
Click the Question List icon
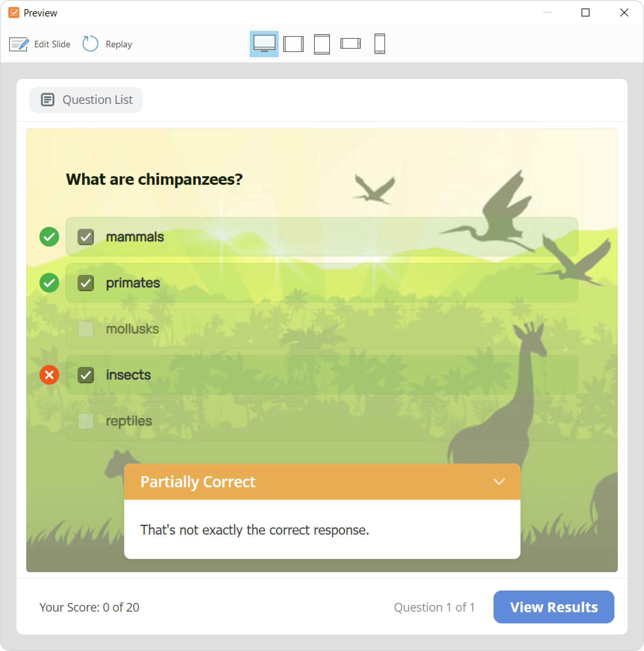point(48,100)
